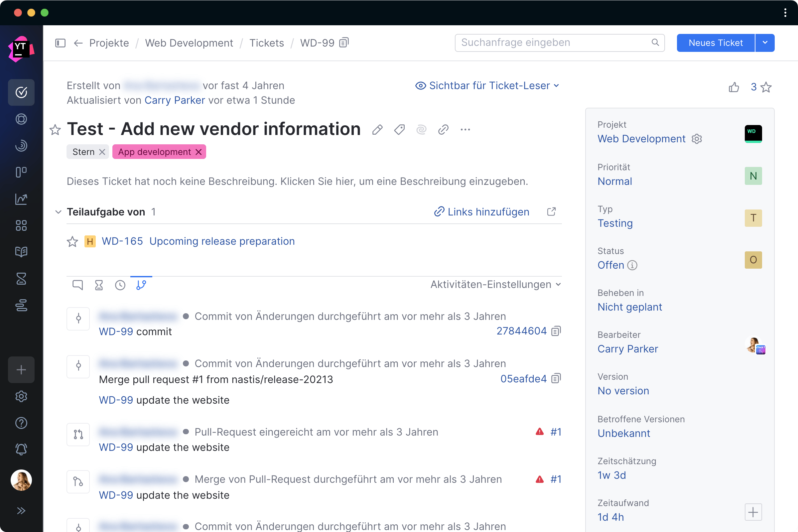This screenshot has height=532, width=798.
Task: Click the green Normal priority swatch
Action: click(753, 176)
